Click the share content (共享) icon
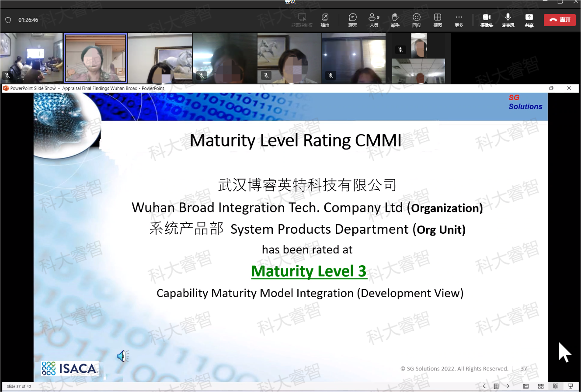 tap(529, 20)
